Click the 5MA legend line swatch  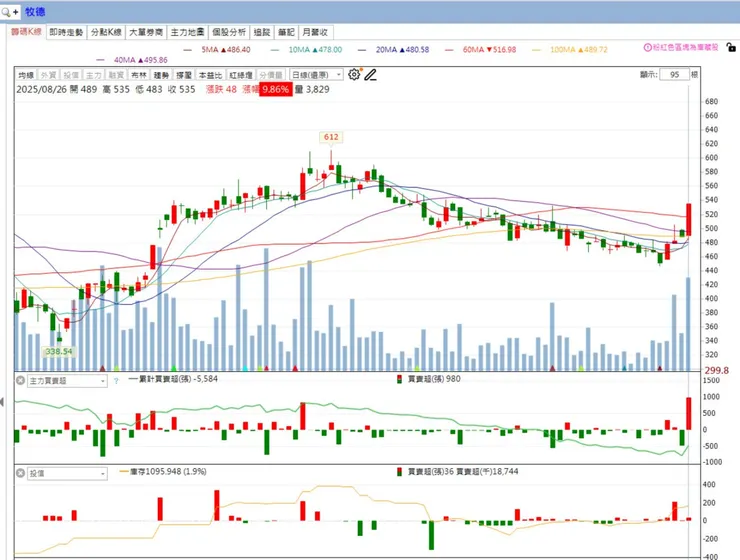(187, 50)
